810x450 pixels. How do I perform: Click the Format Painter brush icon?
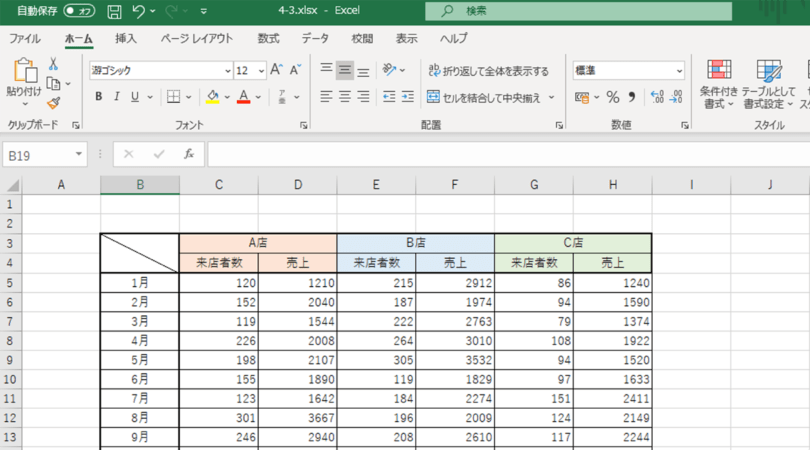pyautogui.click(x=53, y=102)
